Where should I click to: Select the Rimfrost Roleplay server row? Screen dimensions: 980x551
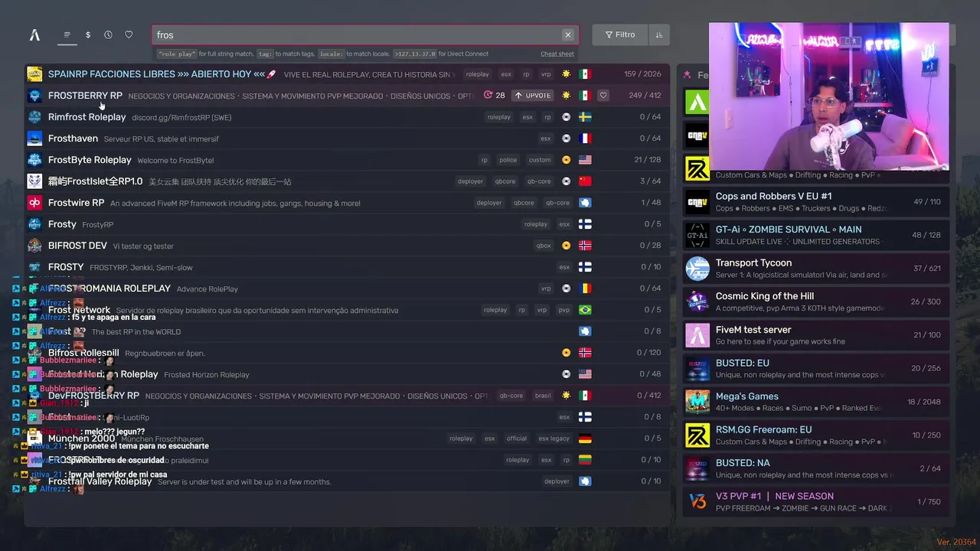point(347,117)
